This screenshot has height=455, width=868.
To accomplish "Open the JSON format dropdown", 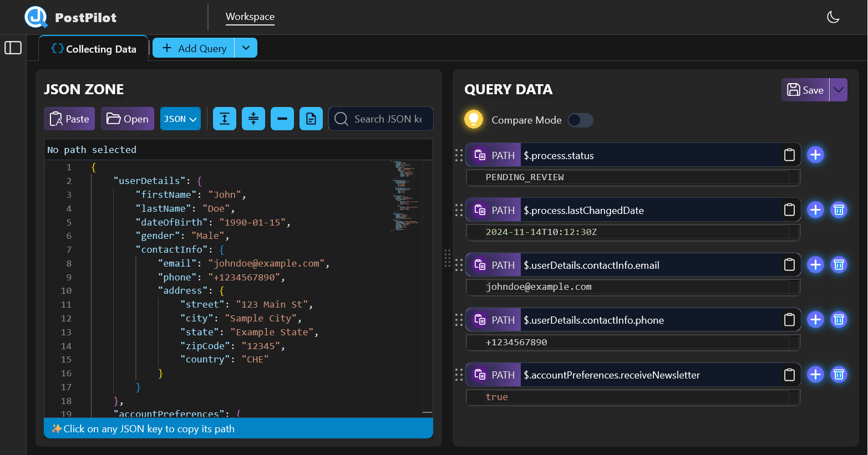I will point(180,119).
